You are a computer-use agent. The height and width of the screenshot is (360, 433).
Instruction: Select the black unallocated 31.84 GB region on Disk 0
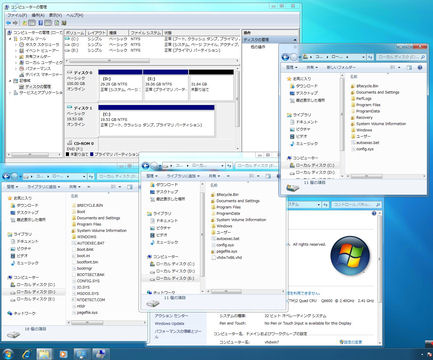[211, 85]
